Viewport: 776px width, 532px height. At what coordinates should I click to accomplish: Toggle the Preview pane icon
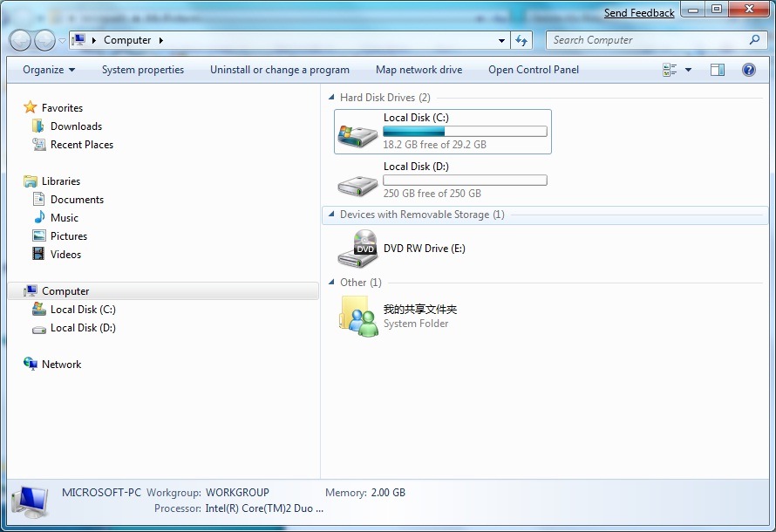pos(717,70)
